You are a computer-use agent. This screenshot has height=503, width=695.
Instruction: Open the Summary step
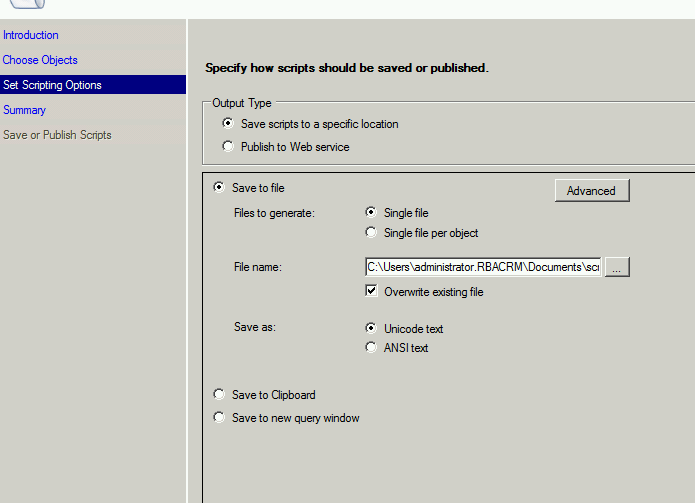(x=24, y=110)
